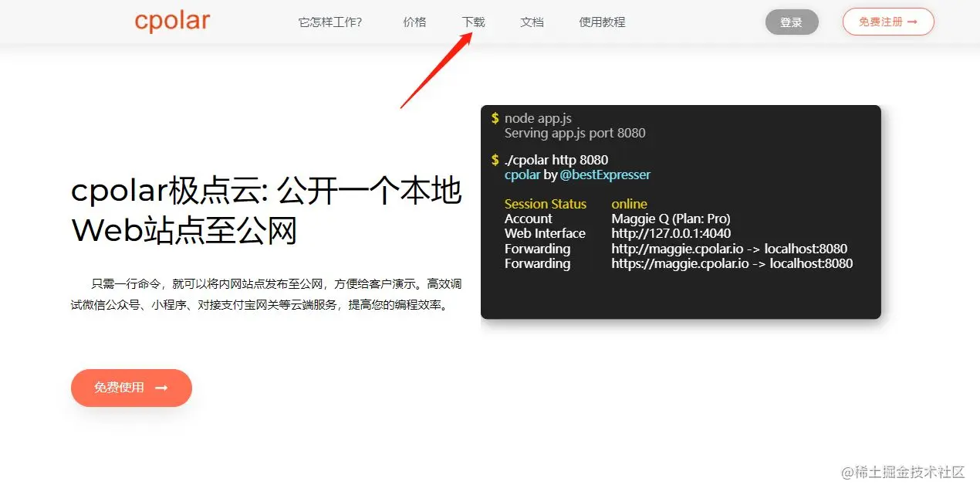Open the 文档 page
The image size is (980, 495).
(532, 22)
